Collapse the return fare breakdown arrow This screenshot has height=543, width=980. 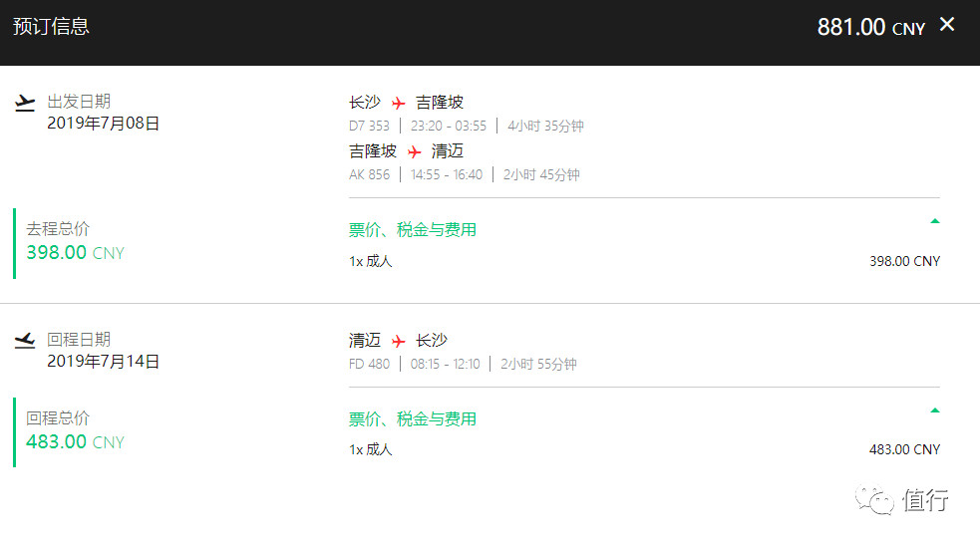point(934,410)
